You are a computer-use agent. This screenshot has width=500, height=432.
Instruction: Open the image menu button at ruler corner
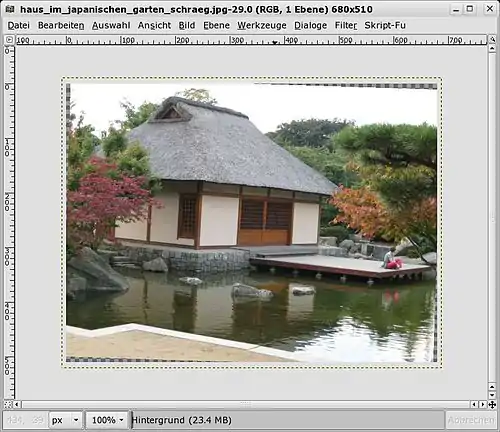(9, 40)
